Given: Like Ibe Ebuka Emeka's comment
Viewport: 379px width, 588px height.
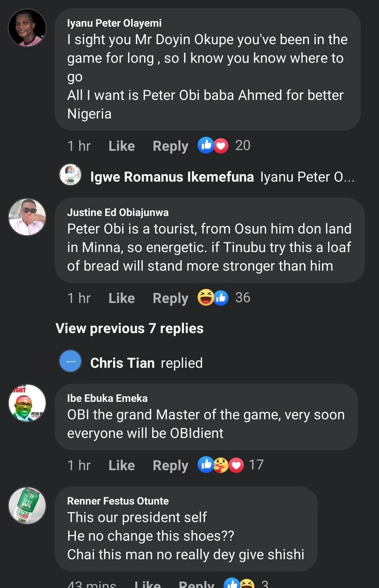Looking at the screenshot, I should pyautogui.click(x=122, y=465).
